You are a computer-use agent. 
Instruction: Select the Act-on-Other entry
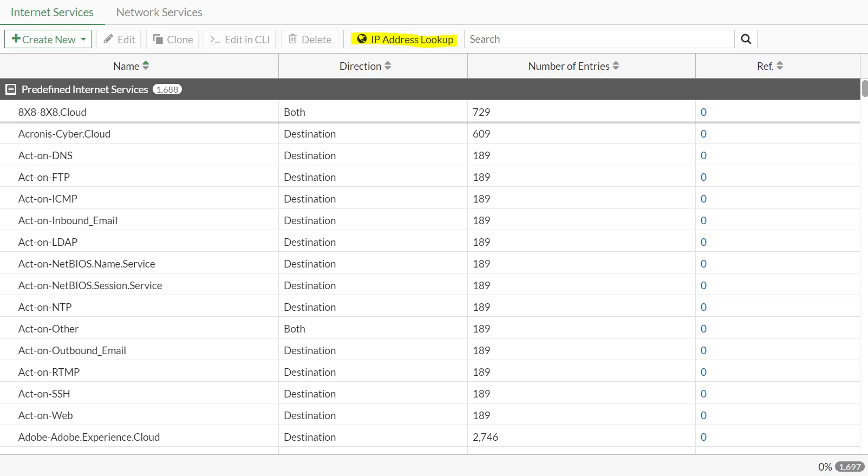coord(48,329)
